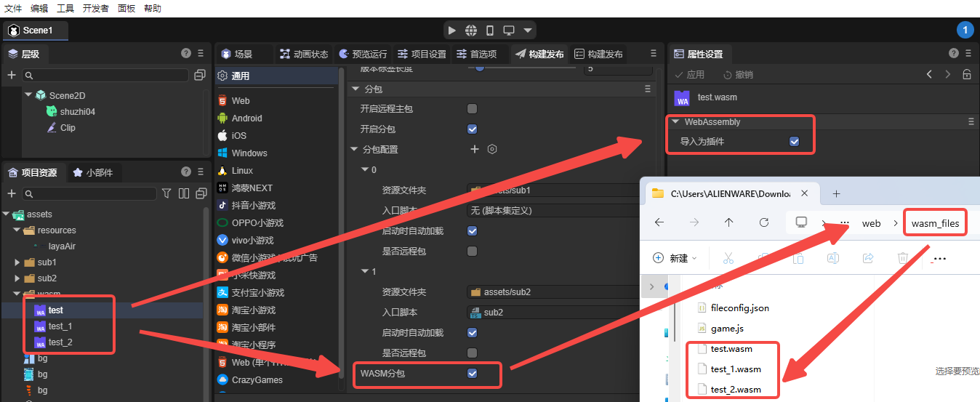The height and width of the screenshot is (402, 980).
Task: Expand the sub1 folder in assets
Action: 17,262
